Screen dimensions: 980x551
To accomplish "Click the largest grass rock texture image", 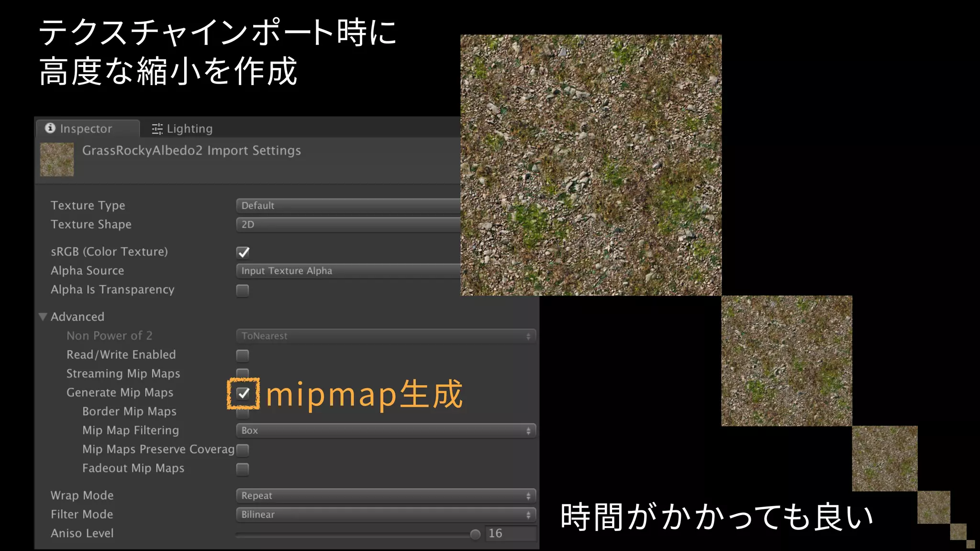I will (591, 165).
